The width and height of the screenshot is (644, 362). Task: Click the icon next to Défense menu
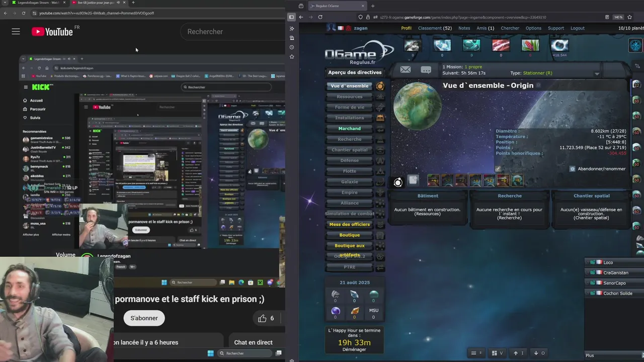pos(380,161)
